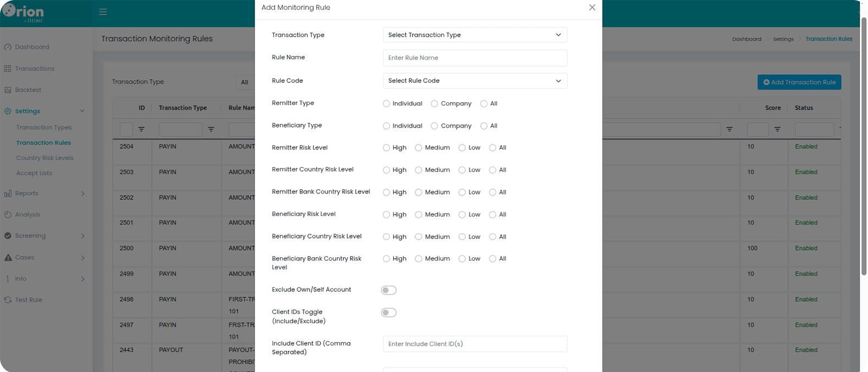The height and width of the screenshot is (372, 868).
Task: Open the Select Transaction Type dropdown
Action: (475, 35)
